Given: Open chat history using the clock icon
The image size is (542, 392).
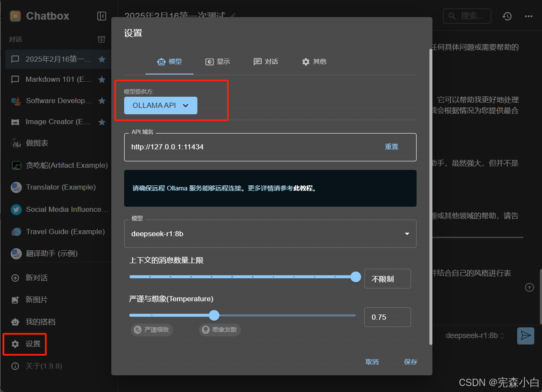Looking at the screenshot, I should [x=507, y=16].
